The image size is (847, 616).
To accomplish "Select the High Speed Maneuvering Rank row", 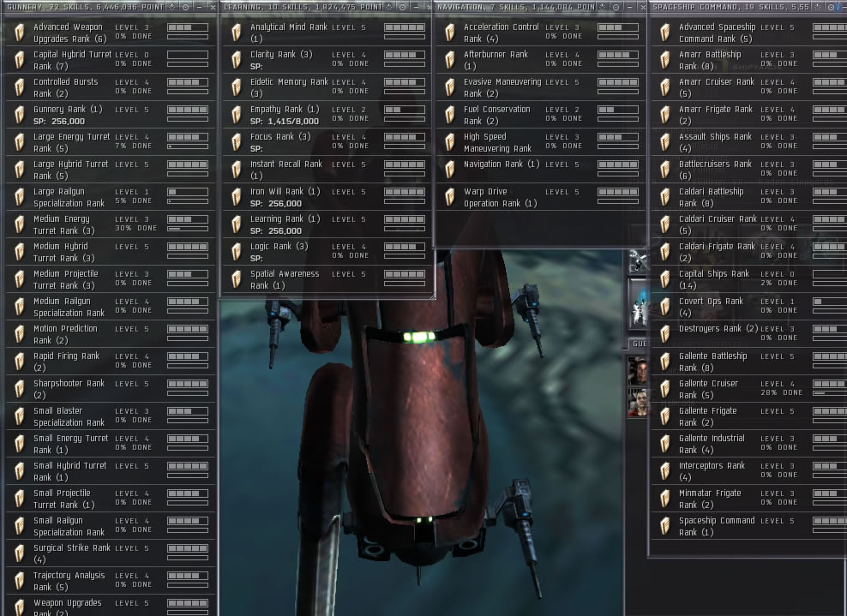I will [x=540, y=142].
